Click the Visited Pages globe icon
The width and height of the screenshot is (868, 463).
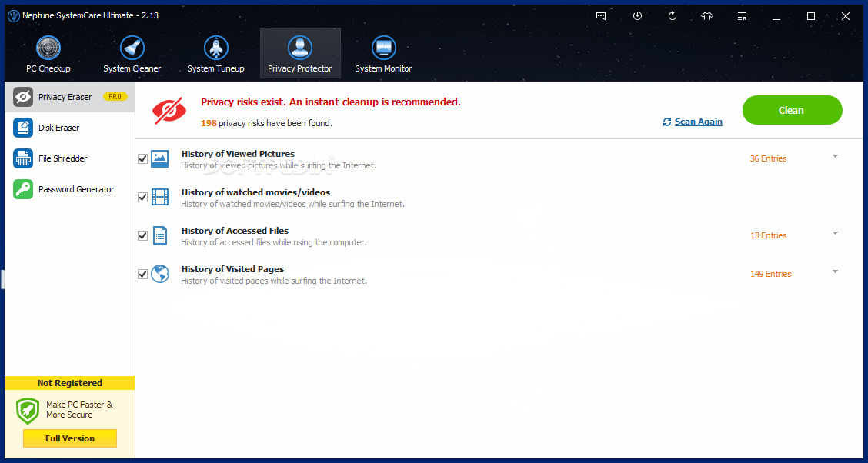coord(159,274)
